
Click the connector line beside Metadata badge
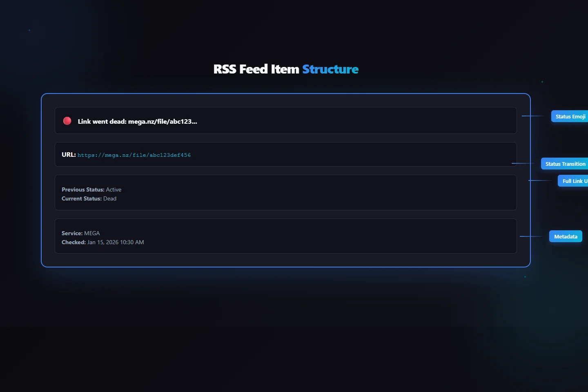click(531, 236)
